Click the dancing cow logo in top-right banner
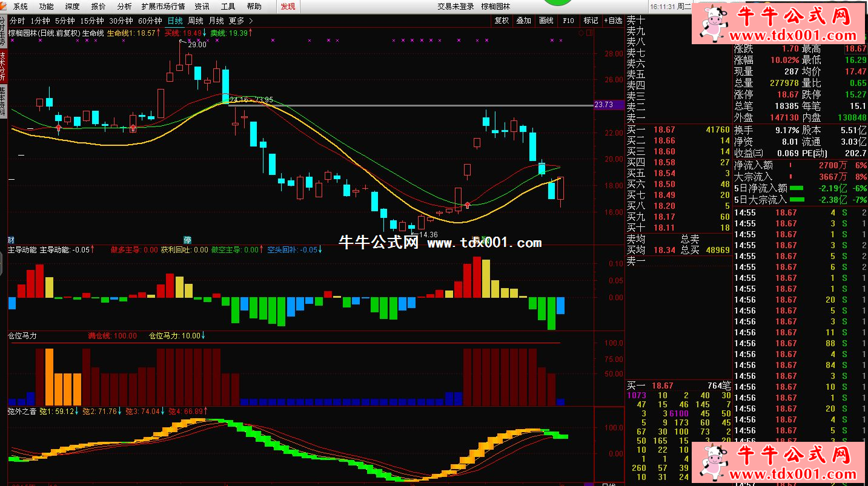This screenshot has height=486, width=868. [714, 23]
